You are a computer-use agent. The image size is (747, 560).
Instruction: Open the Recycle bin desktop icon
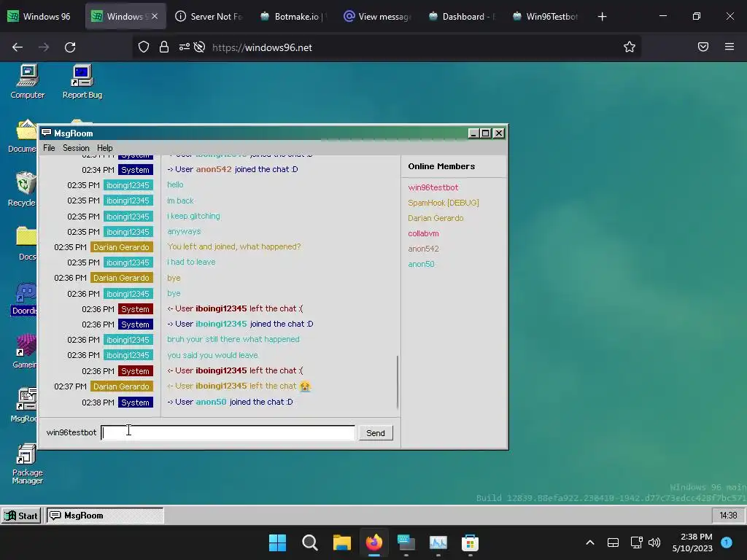pyautogui.click(x=22, y=190)
